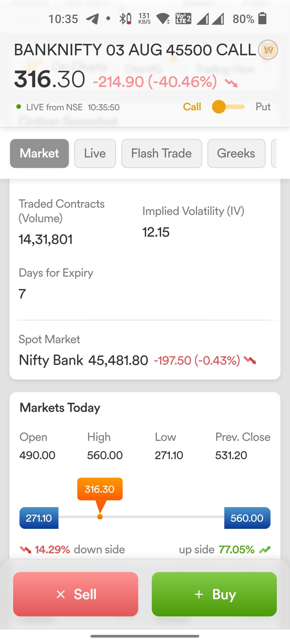Tap the 316.30 price range marker
The height and width of the screenshot is (644, 290).
100,489
